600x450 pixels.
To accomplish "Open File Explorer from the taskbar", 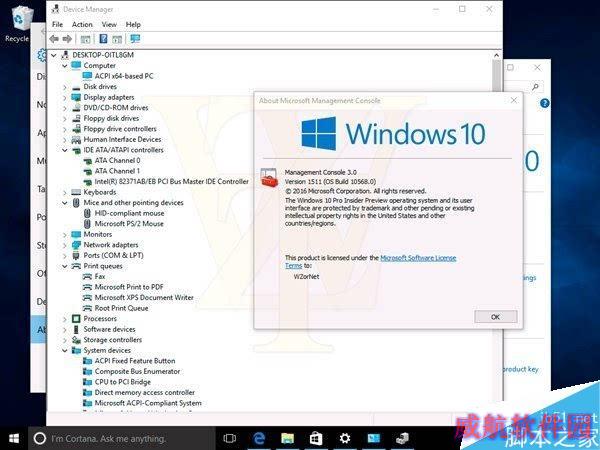I will point(287,438).
